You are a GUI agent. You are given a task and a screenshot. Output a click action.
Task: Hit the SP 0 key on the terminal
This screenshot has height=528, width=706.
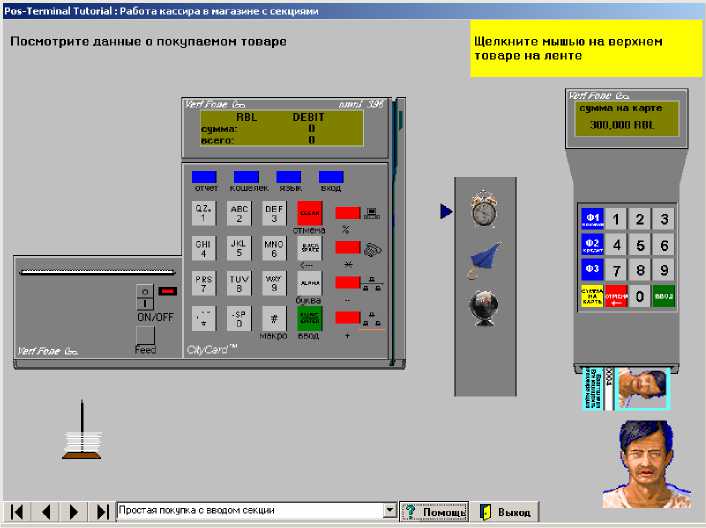[239, 318]
